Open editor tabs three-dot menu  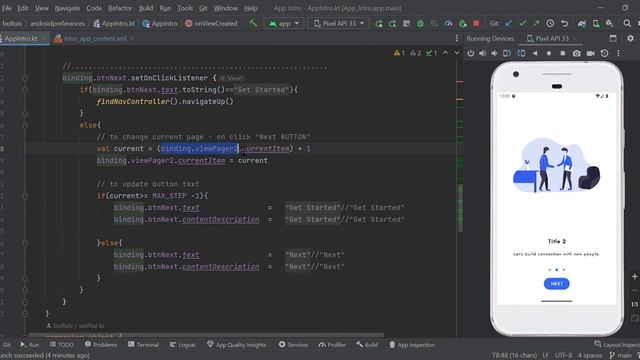(456, 39)
